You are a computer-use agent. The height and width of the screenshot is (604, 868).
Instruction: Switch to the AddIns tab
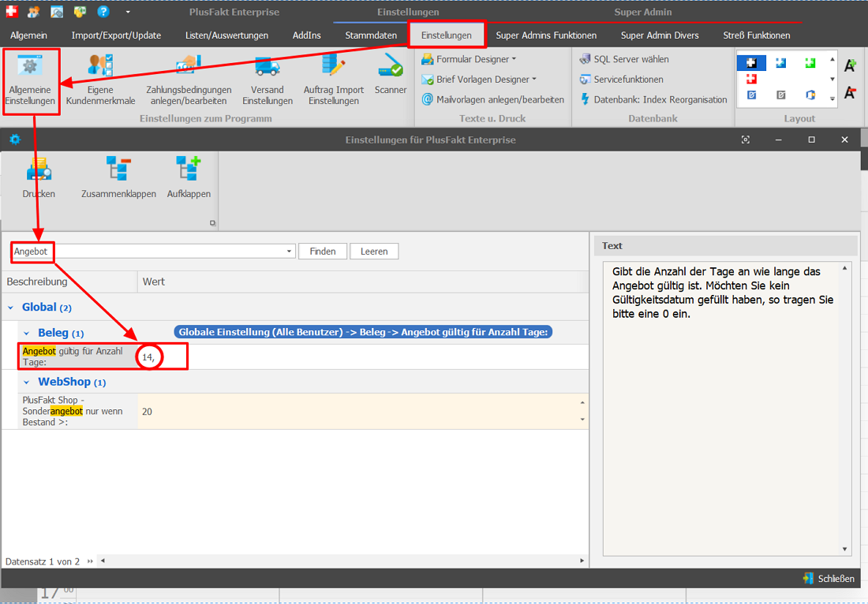[307, 35]
